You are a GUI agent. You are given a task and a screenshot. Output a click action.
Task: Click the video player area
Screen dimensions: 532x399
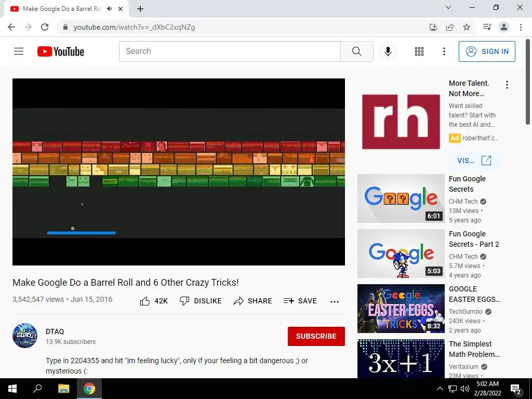[x=179, y=171]
